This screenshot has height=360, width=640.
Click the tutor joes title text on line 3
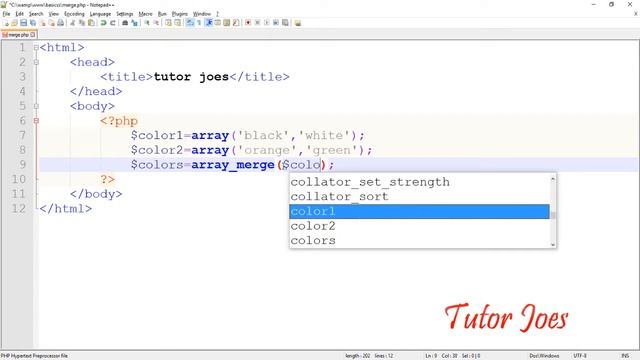[191, 77]
